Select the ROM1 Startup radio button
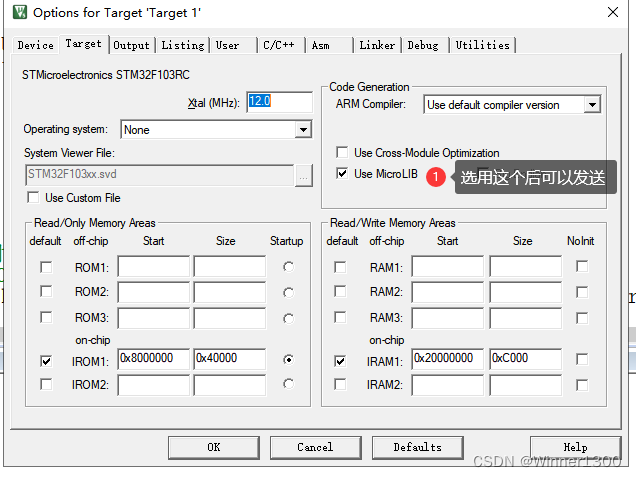The image size is (636, 477). [x=288, y=267]
